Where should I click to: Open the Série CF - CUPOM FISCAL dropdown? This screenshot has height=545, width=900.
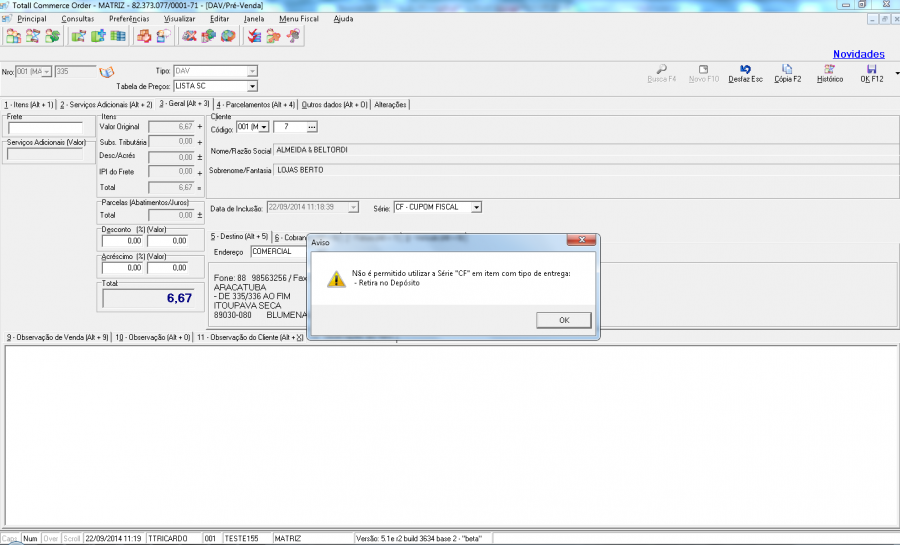(476, 207)
